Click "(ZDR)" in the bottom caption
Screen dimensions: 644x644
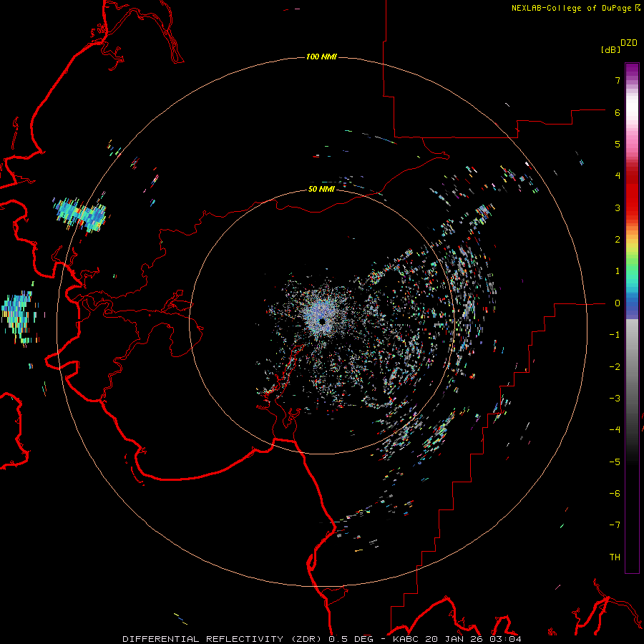pyautogui.click(x=306, y=639)
